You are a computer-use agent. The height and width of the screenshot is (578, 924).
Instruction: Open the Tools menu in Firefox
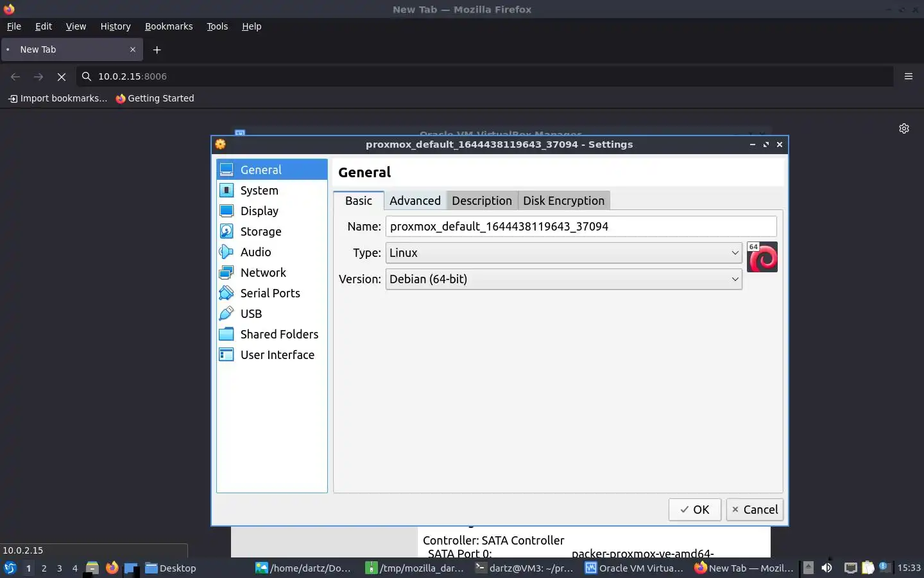pos(218,26)
